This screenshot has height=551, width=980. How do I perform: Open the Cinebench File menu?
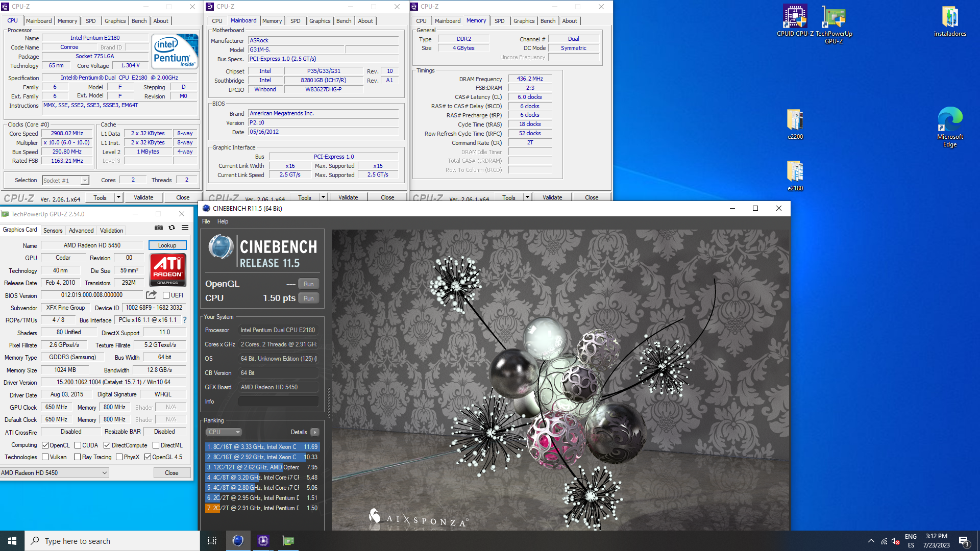tap(206, 221)
